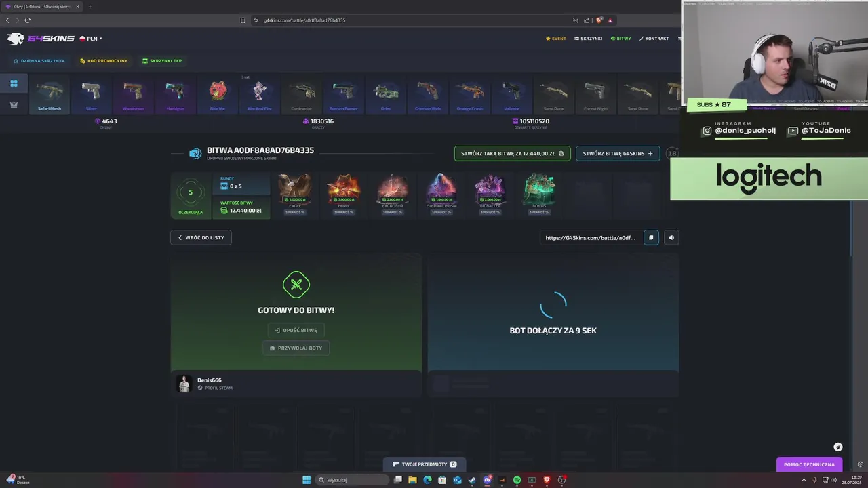868x488 pixels.
Task: Click Opuść bitwę button
Action: (296, 330)
